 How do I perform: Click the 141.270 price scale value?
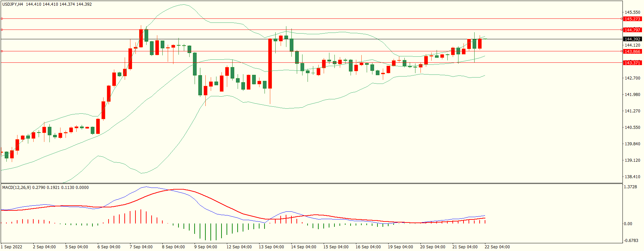tap(632, 111)
